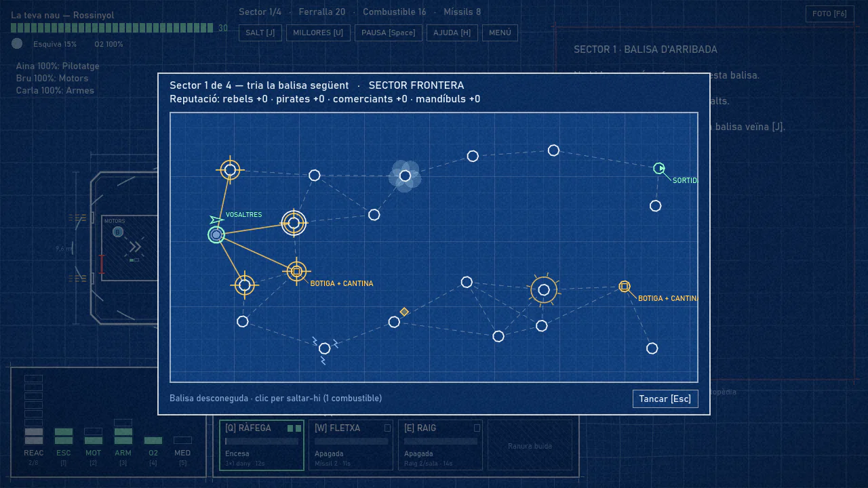Click the empty weapon slot Ranura buida

[x=530, y=445]
